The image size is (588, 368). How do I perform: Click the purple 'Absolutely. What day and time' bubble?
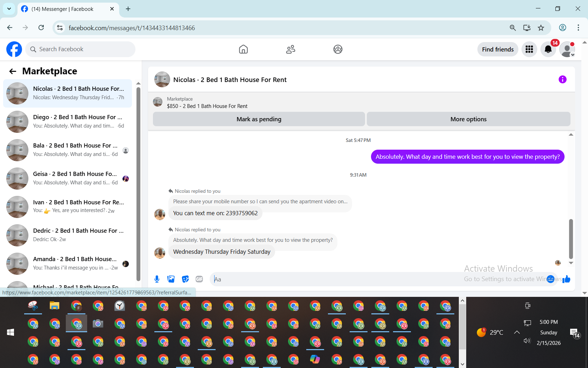click(468, 157)
